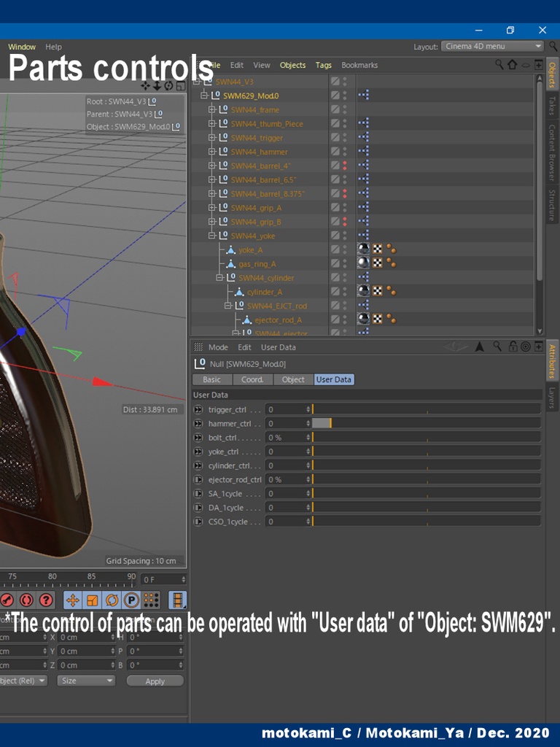Viewport: 560px width, 747px height.
Task: Open the Help menu
Action: [x=53, y=47]
